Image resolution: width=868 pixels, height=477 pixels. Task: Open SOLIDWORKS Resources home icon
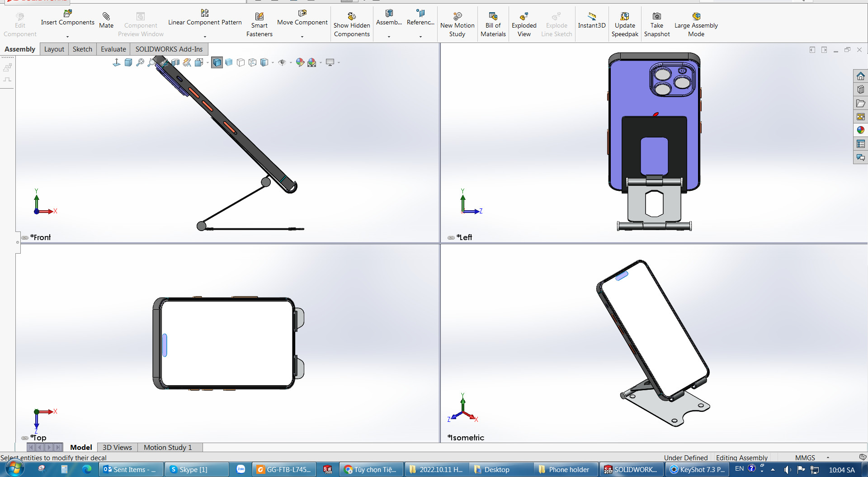(860, 76)
